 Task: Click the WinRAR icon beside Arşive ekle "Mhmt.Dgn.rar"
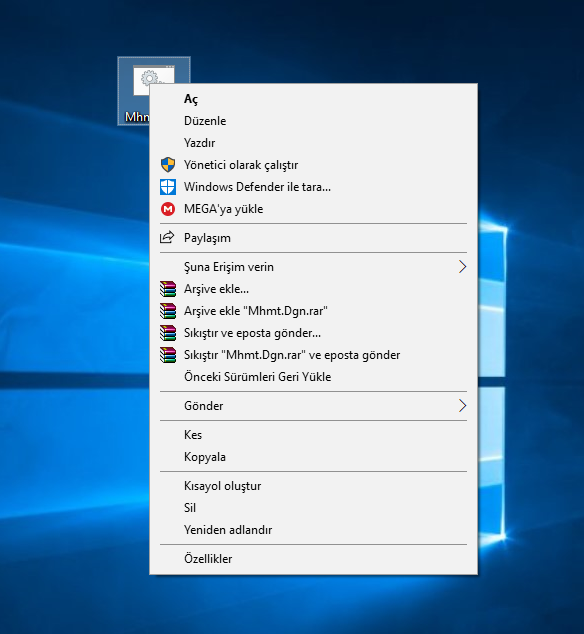[168, 311]
